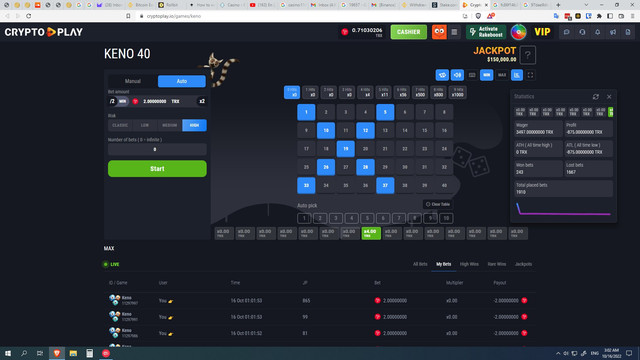This screenshot has width=640, height=360.
Task: Toggle the animation eye icon above board
Action: tap(442, 75)
